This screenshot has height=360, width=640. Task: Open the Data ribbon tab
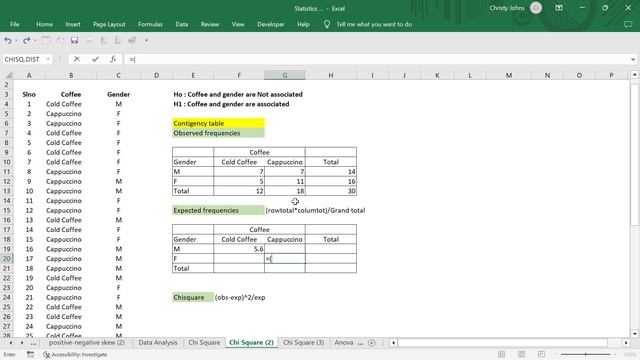(x=182, y=24)
